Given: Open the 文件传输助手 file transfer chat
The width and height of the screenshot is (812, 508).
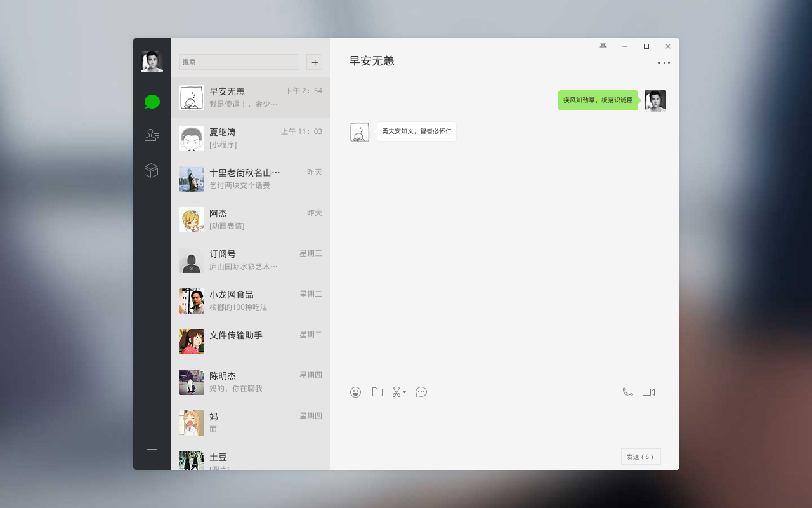Looking at the screenshot, I should point(251,342).
